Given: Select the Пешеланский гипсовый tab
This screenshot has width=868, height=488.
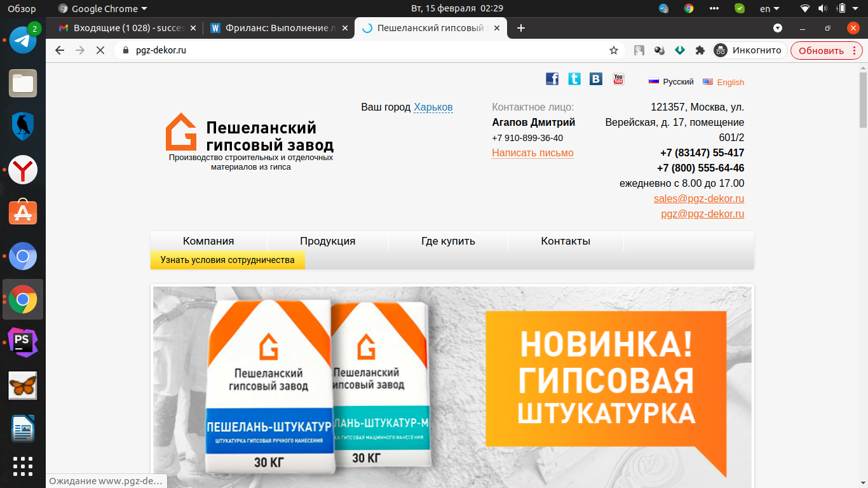Looking at the screenshot, I should coord(431,28).
